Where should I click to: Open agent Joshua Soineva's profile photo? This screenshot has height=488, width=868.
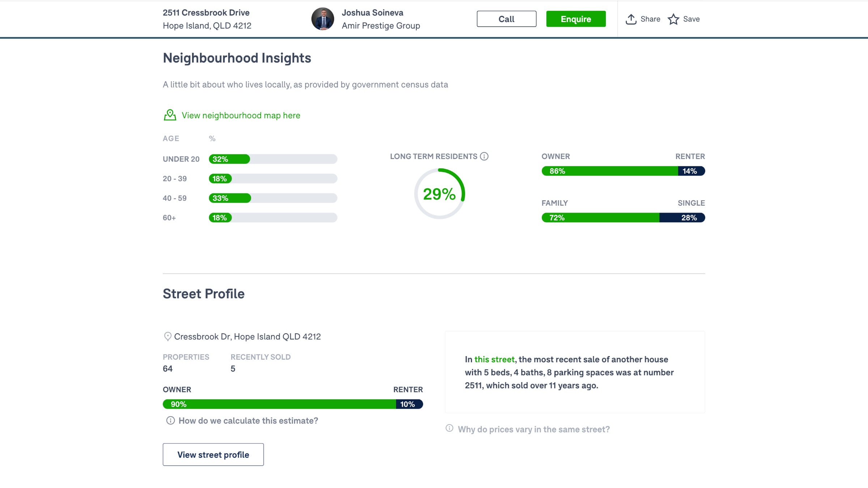323,19
